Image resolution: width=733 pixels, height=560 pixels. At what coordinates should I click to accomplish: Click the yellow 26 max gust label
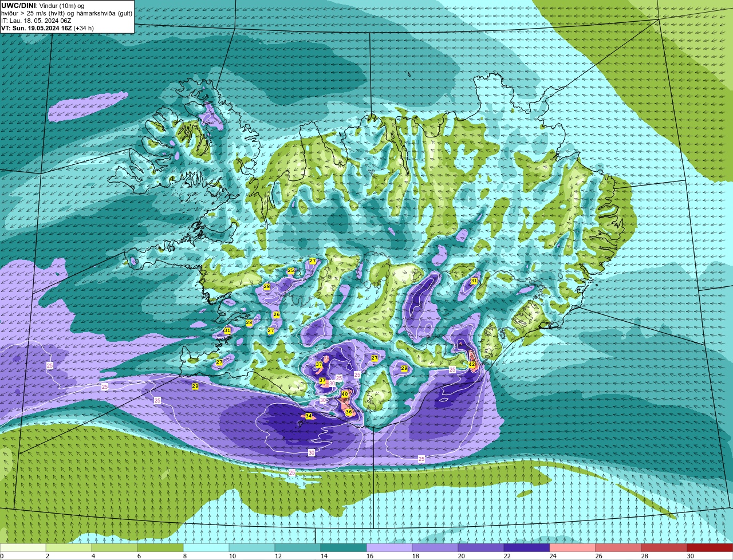pyautogui.click(x=277, y=314)
